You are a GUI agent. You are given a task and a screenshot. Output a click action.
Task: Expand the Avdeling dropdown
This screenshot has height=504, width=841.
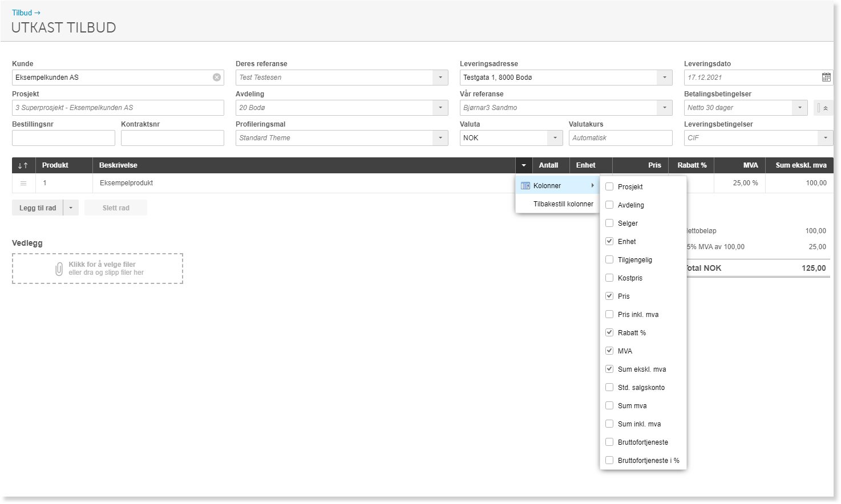click(440, 108)
